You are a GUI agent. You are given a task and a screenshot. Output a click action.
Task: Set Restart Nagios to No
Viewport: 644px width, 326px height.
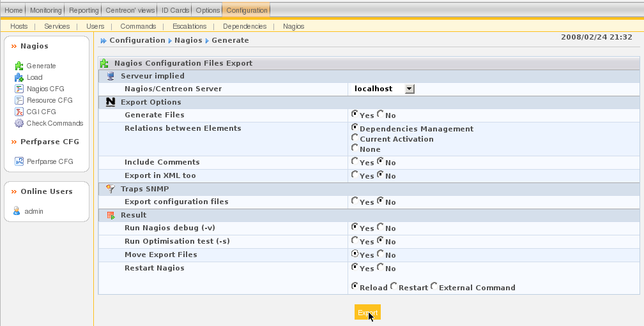pos(380,267)
